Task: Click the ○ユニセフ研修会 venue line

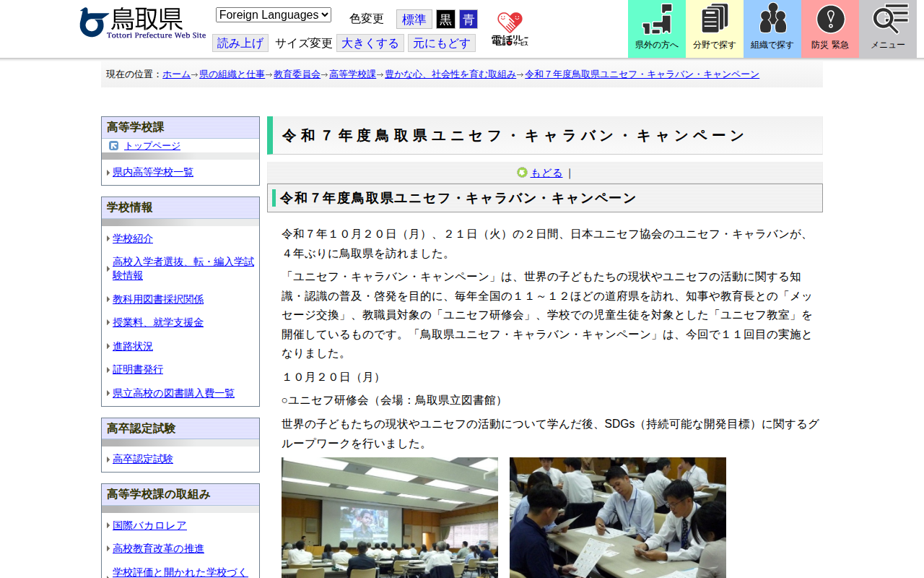Action: point(395,400)
